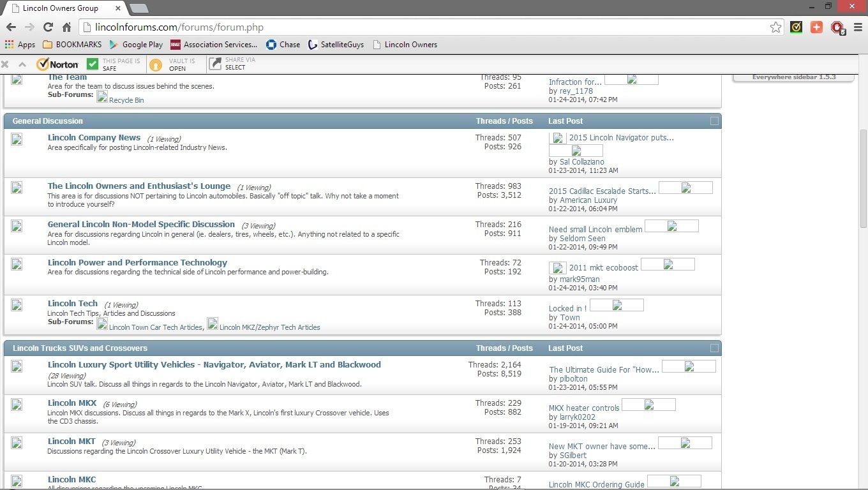Click the page vertical scrollbar thumb
This screenshot has height=490, width=868.
click(x=864, y=178)
